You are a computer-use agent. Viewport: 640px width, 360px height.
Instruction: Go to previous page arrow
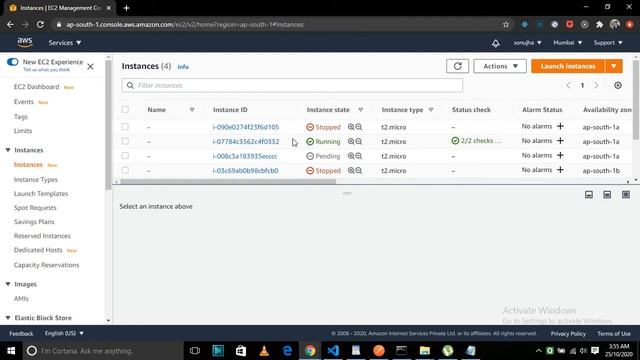[569, 85]
